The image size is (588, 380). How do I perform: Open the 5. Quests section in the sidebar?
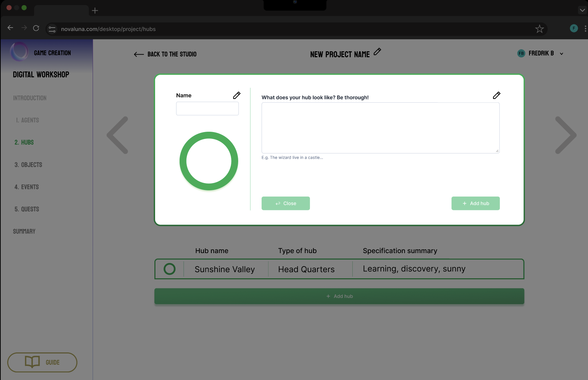(27, 209)
